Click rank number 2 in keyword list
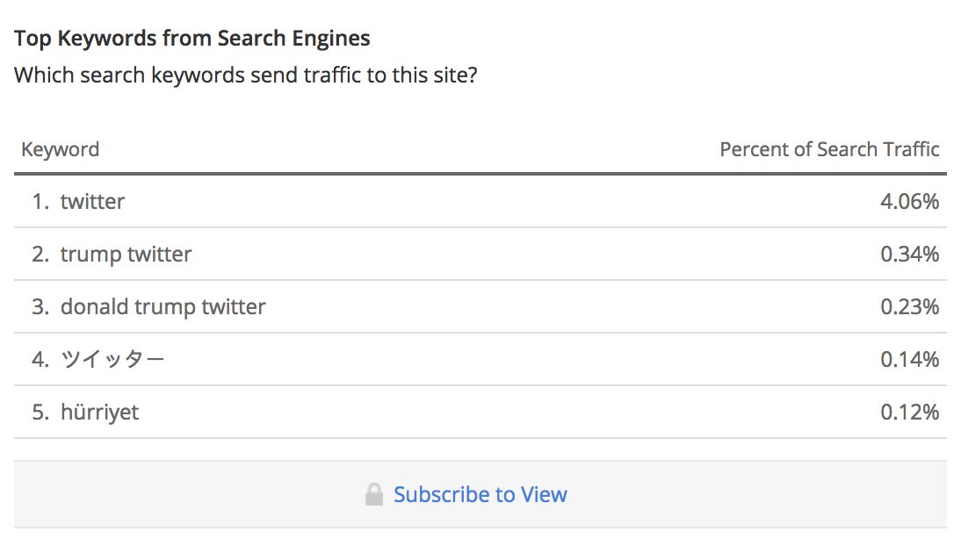Screen dimensions: 968x560 [x=40, y=255]
